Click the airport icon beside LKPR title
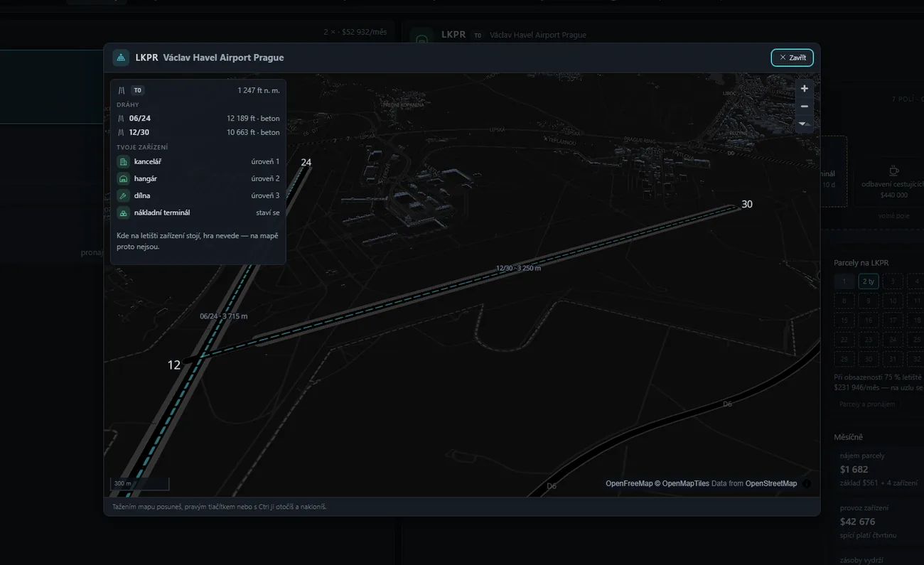This screenshot has height=565, width=924. (121, 58)
